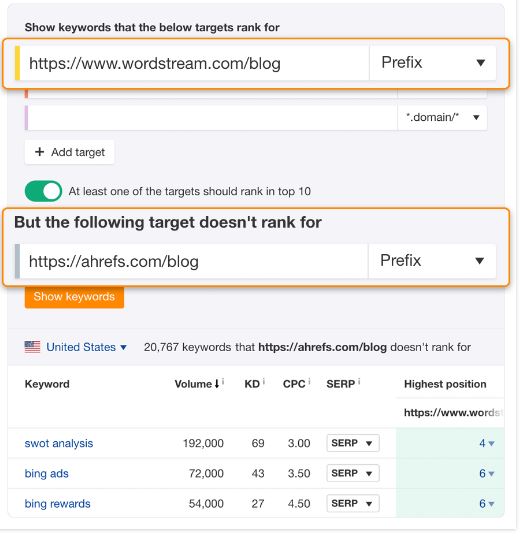This screenshot has width=530, height=544.
Task: Click the Keyword column header
Action: click(47, 384)
